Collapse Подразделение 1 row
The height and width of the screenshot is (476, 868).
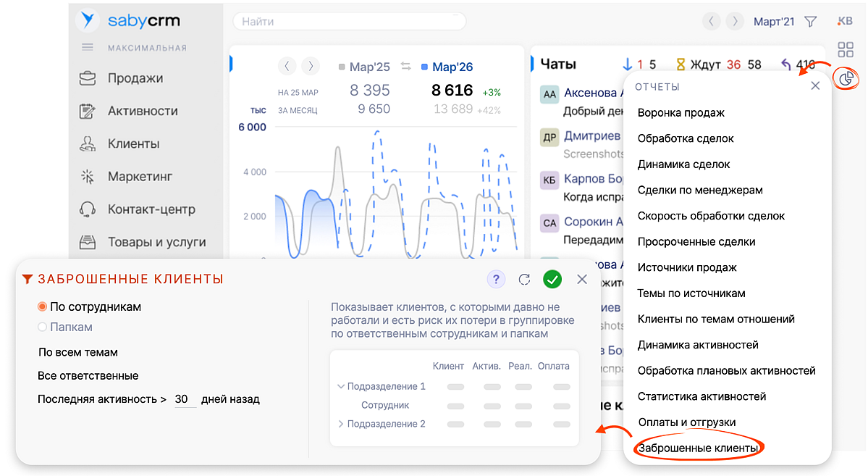(x=341, y=387)
